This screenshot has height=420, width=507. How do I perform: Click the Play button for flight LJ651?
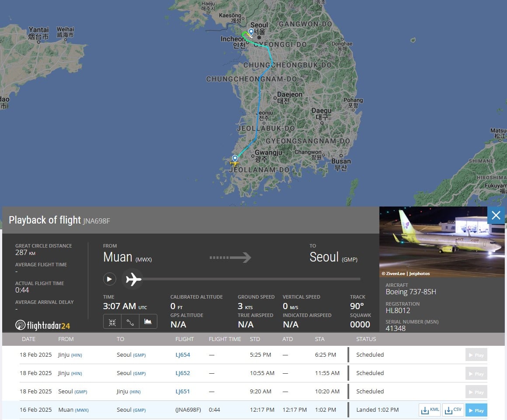476,392
